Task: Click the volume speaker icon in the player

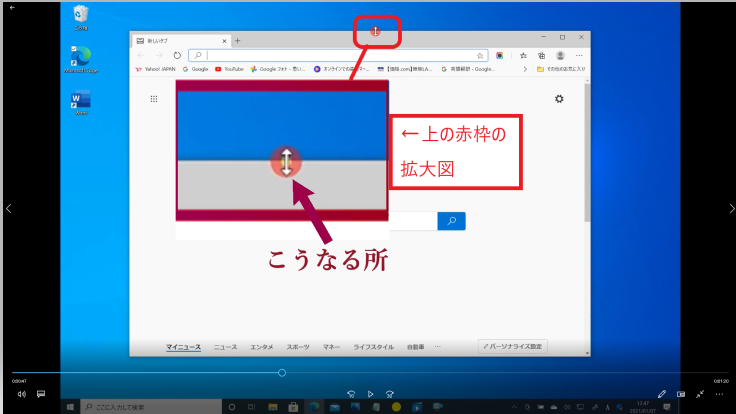Action: click(x=21, y=394)
